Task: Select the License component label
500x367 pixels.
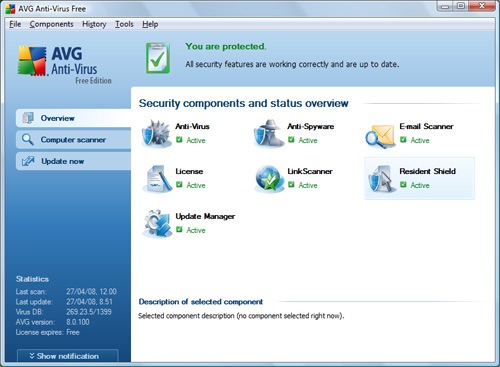Action: pos(189,171)
